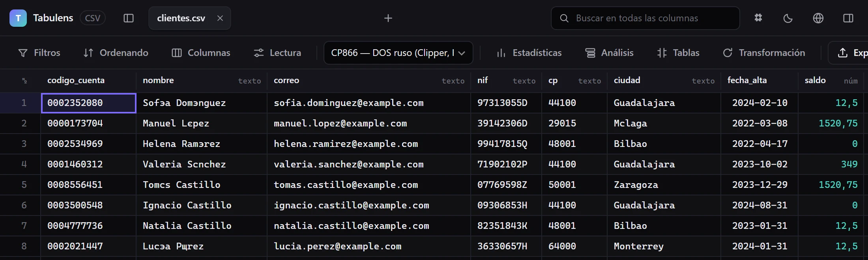This screenshot has width=868, height=260.
Task: Select cell 0003500548
Action: coord(88,206)
